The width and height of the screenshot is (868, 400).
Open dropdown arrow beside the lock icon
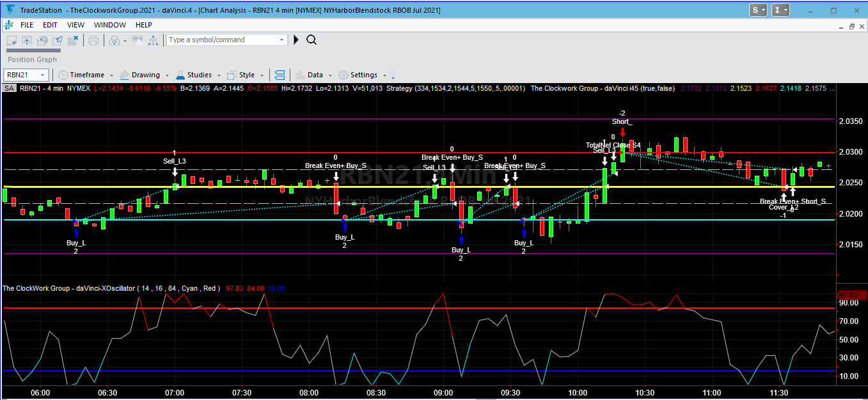123,40
